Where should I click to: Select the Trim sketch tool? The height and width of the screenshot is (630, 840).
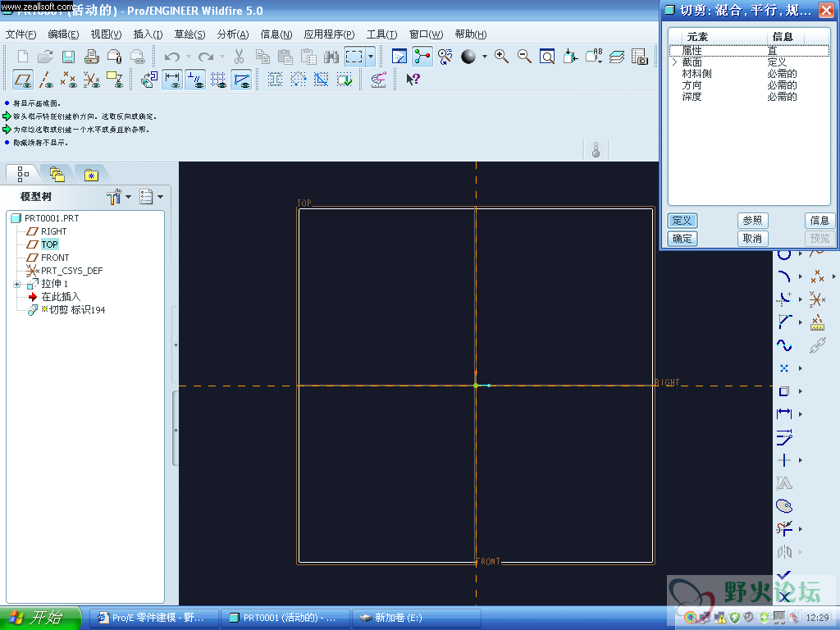point(783,528)
